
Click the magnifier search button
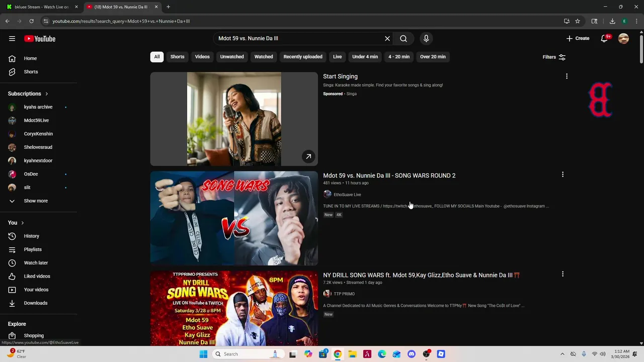click(404, 38)
